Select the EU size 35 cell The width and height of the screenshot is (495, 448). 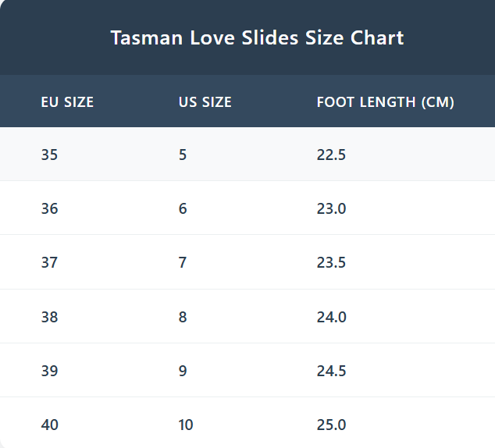point(50,155)
